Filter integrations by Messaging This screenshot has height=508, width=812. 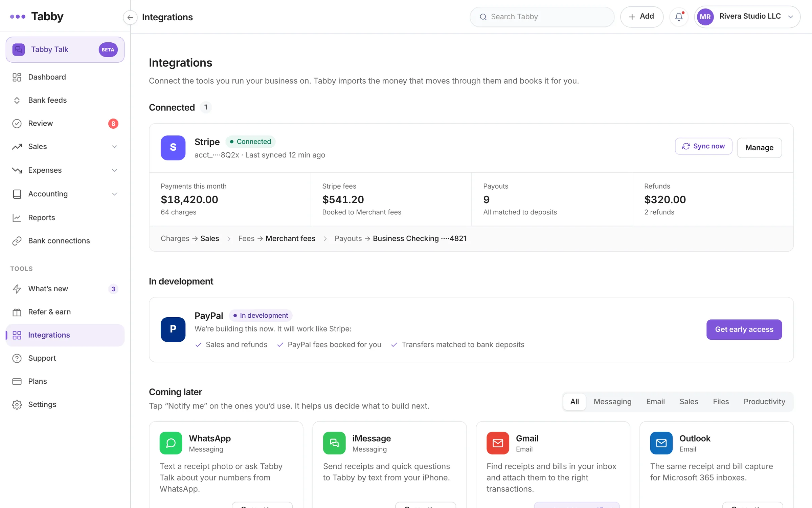(x=612, y=402)
